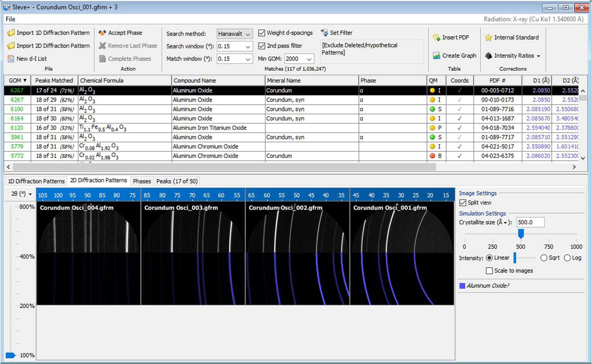Viewport: 592px width, 364px height.
Task: Click the Import 2D Diffraction Pattern folder icon
Action: tap(11, 46)
